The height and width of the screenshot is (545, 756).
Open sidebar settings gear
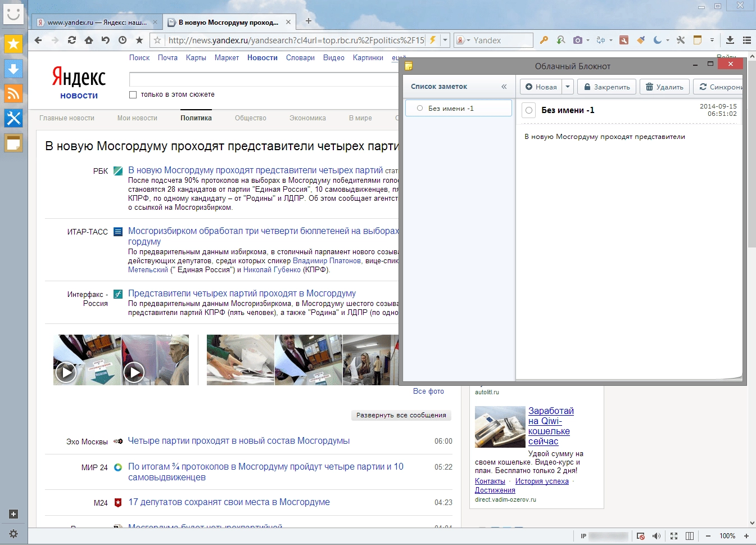13,534
